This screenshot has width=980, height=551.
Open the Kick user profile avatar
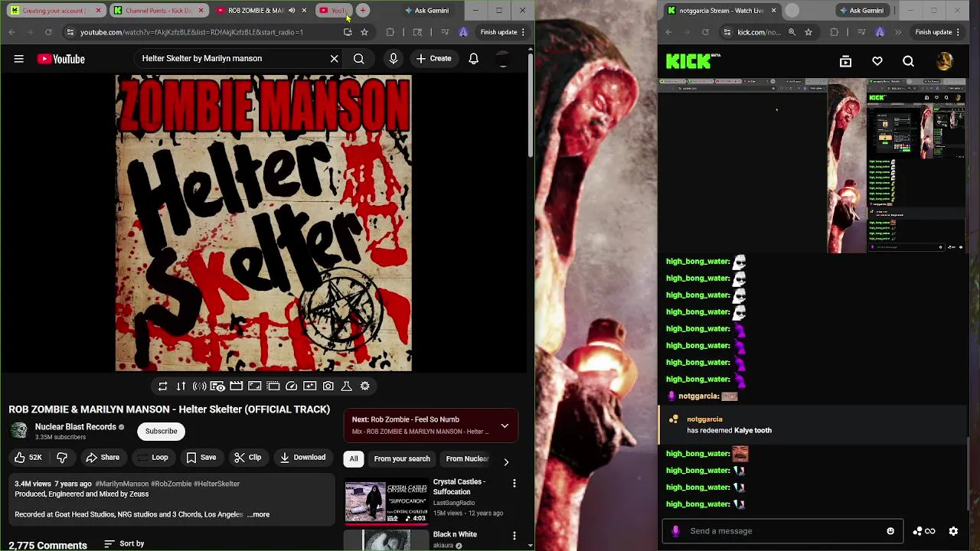[945, 61]
